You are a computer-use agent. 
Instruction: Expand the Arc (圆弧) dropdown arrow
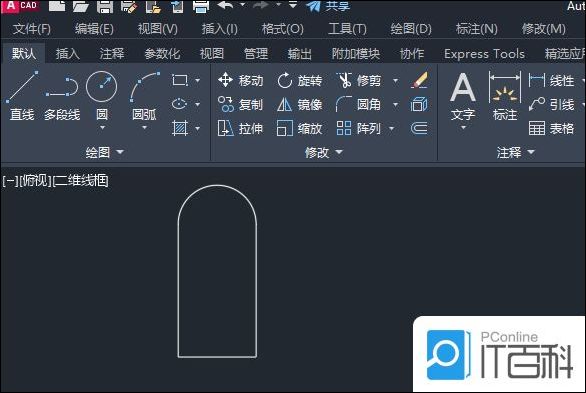(x=145, y=128)
